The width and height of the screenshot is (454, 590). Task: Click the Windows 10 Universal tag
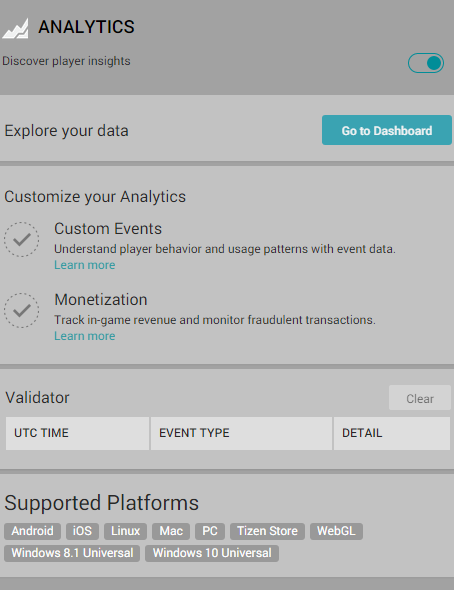click(x=212, y=553)
